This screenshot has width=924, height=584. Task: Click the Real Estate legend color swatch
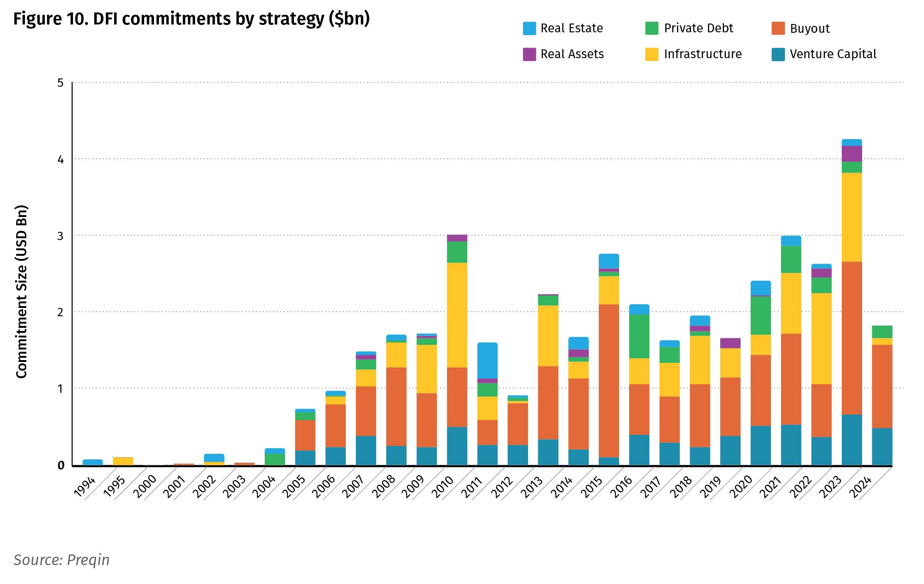pos(529,28)
